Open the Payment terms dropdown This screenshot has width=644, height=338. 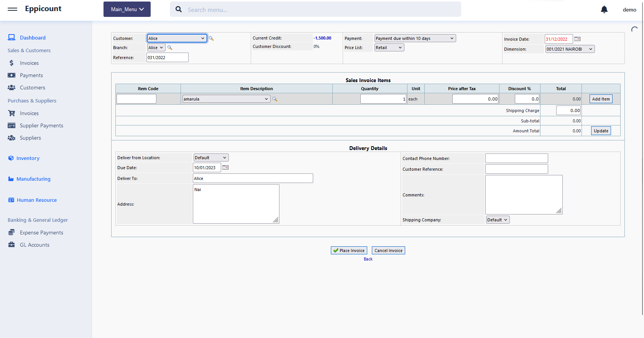coord(415,38)
